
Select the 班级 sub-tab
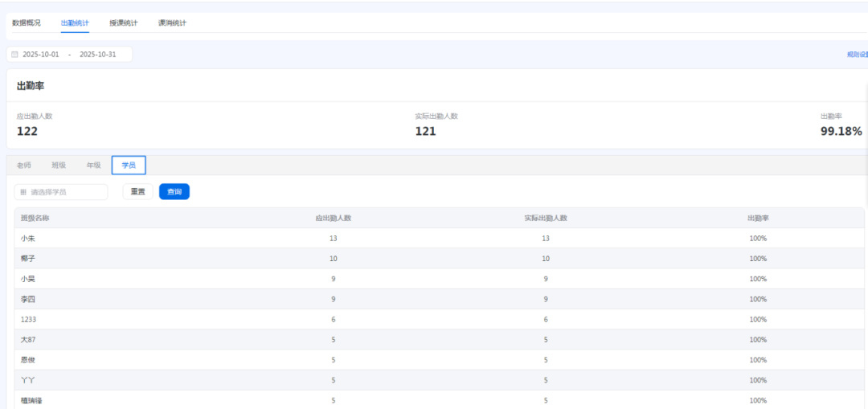pos(59,166)
